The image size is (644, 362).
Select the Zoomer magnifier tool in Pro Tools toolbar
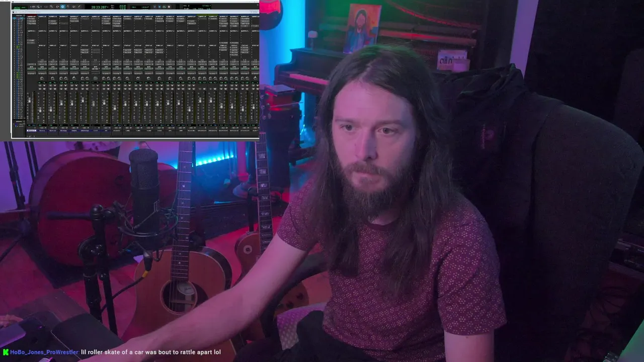[x=51, y=7]
